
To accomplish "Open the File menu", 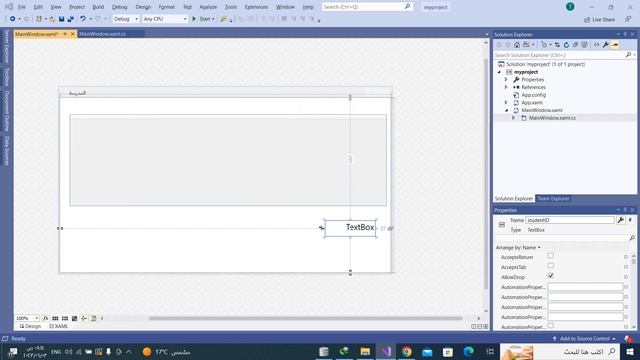I will click(21, 7).
